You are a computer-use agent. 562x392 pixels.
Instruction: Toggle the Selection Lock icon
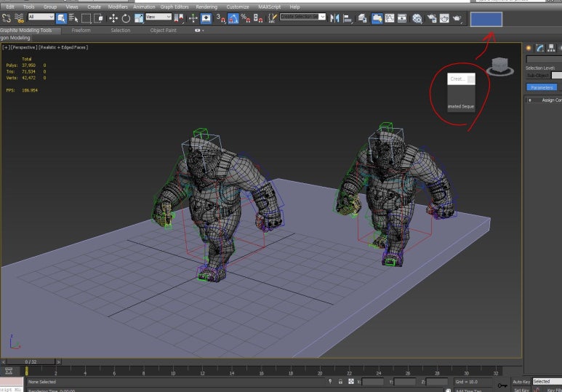pyautogui.click(x=340, y=382)
